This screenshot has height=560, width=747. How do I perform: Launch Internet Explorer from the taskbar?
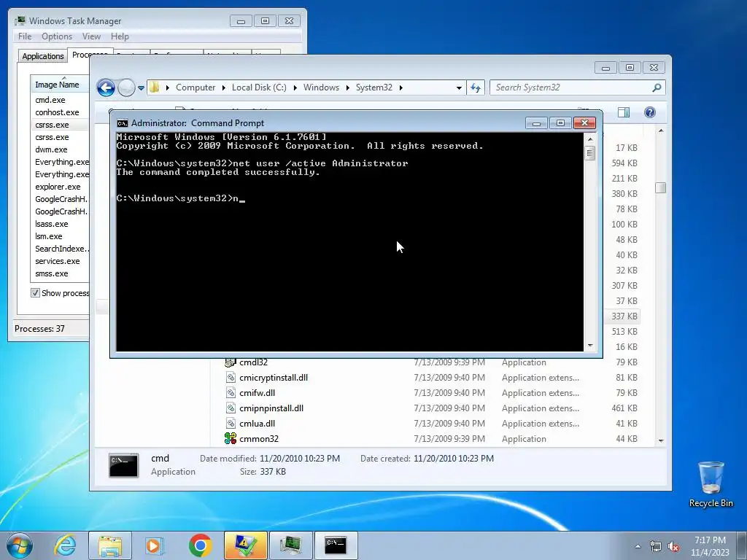pos(64,545)
